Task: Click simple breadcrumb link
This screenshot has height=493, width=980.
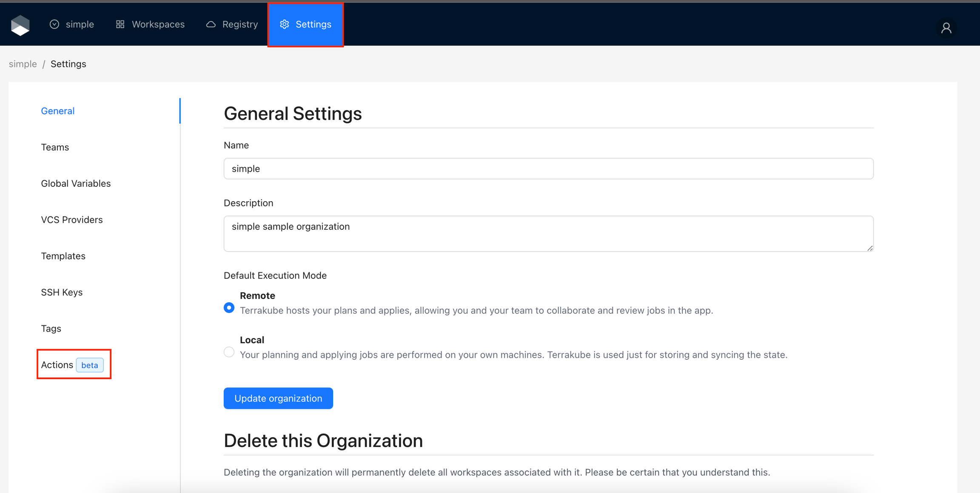Action: pos(23,64)
